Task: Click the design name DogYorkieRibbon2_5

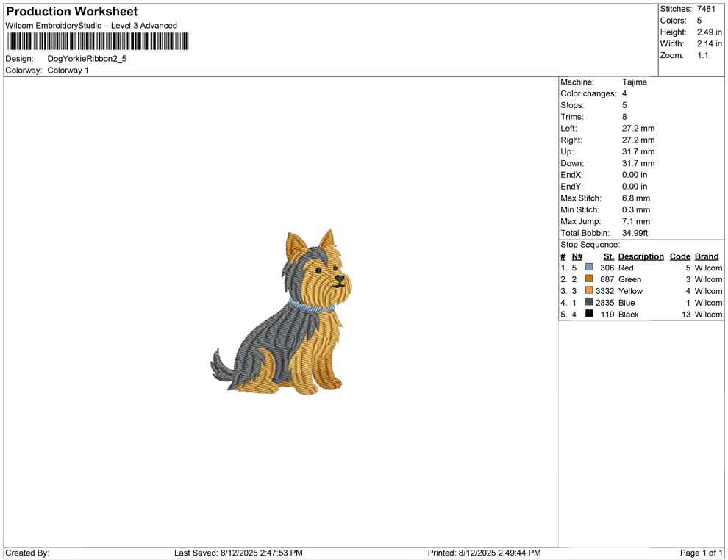Action: [87, 59]
